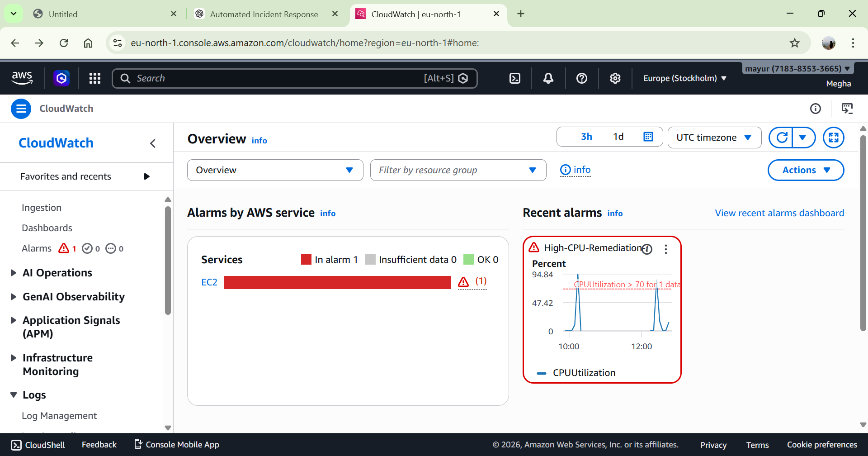The image size is (868, 456).
Task: Reload the current browser page
Action: pos(64,43)
